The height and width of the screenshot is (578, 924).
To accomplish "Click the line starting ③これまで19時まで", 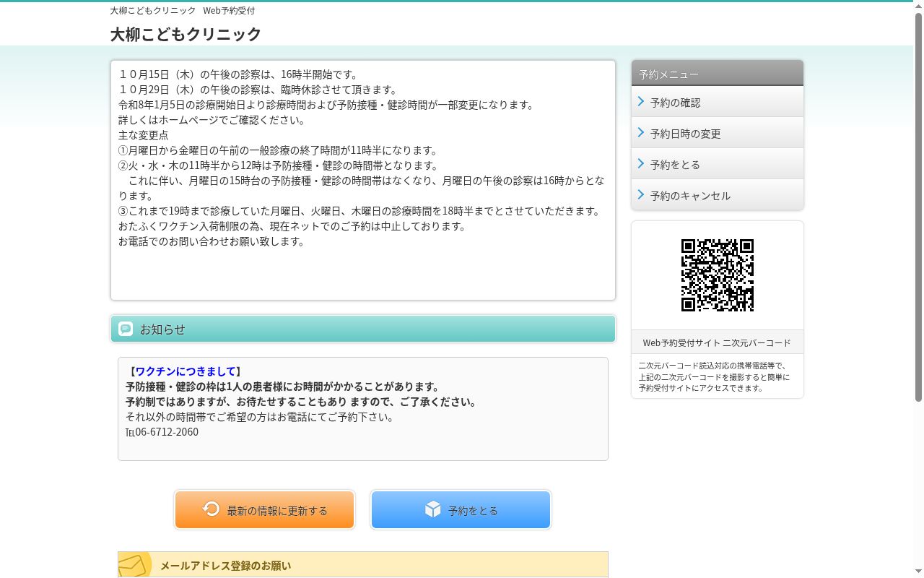I will pyautogui.click(x=360, y=211).
